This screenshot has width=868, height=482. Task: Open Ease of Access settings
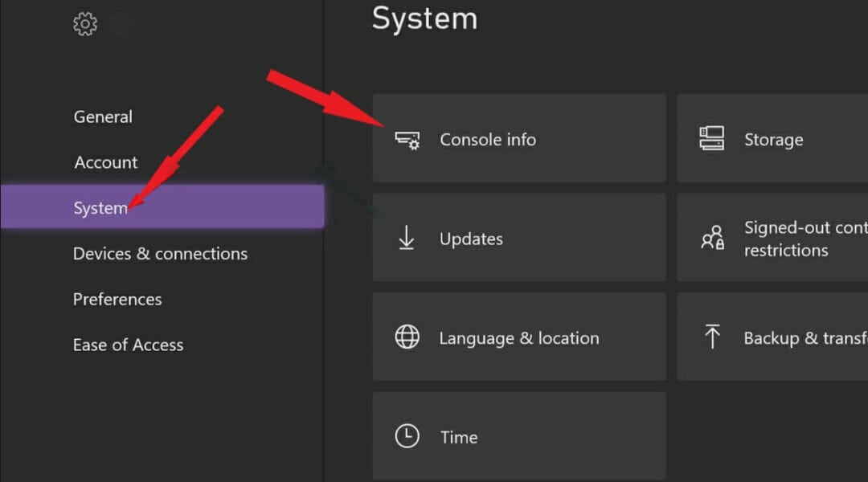pos(128,345)
